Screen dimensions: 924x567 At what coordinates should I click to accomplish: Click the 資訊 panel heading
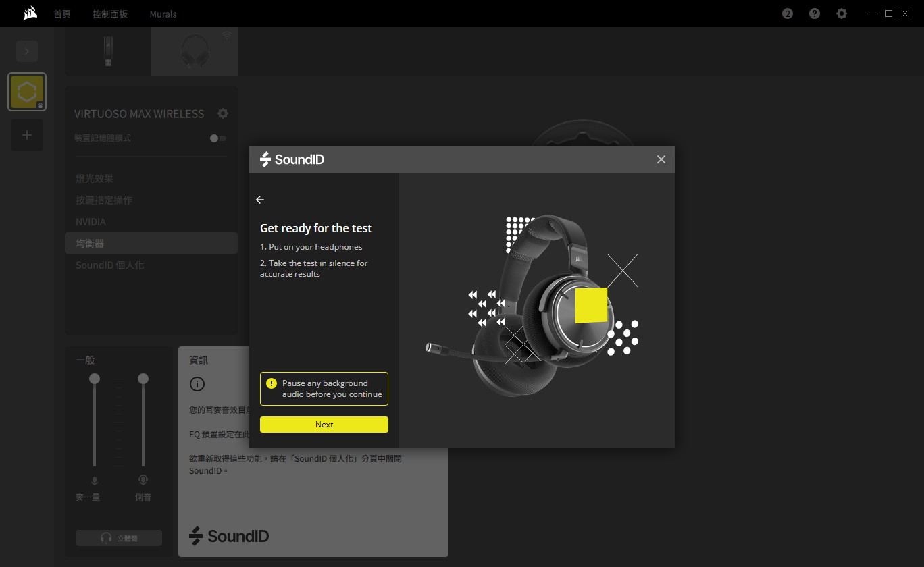(199, 360)
